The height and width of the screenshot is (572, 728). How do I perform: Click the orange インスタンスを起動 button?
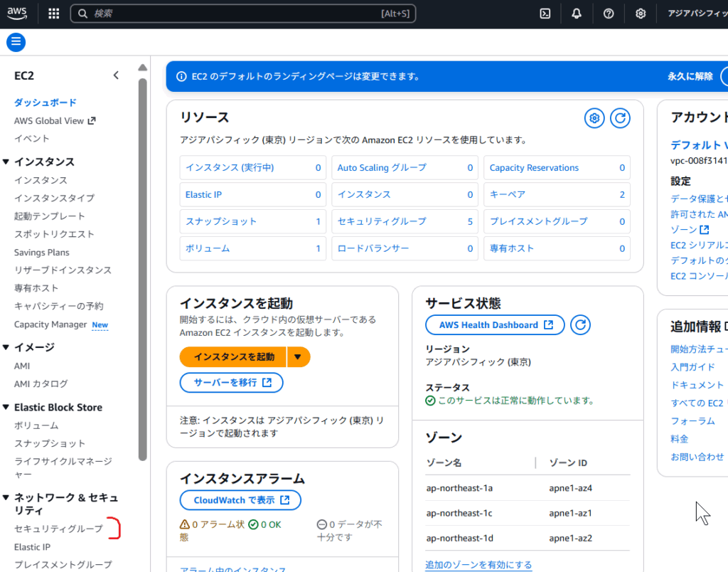tap(234, 357)
